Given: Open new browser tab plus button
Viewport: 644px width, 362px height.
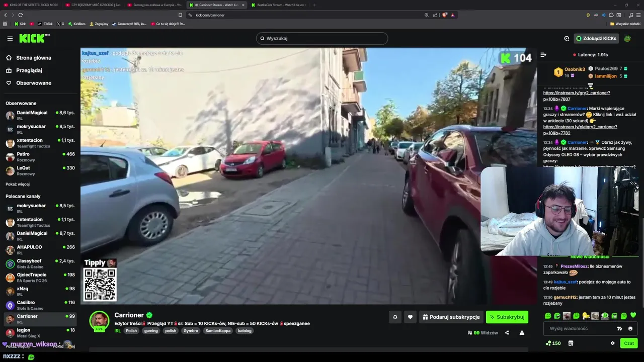Looking at the screenshot, I should click(x=314, y=5).
